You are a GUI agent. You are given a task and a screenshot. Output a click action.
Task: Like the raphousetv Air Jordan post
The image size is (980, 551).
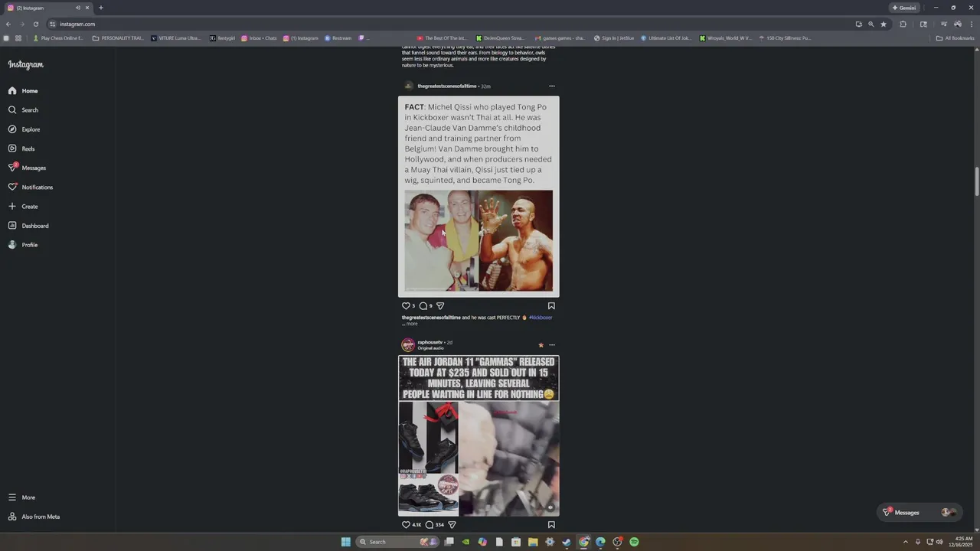(x=406, y=525)
